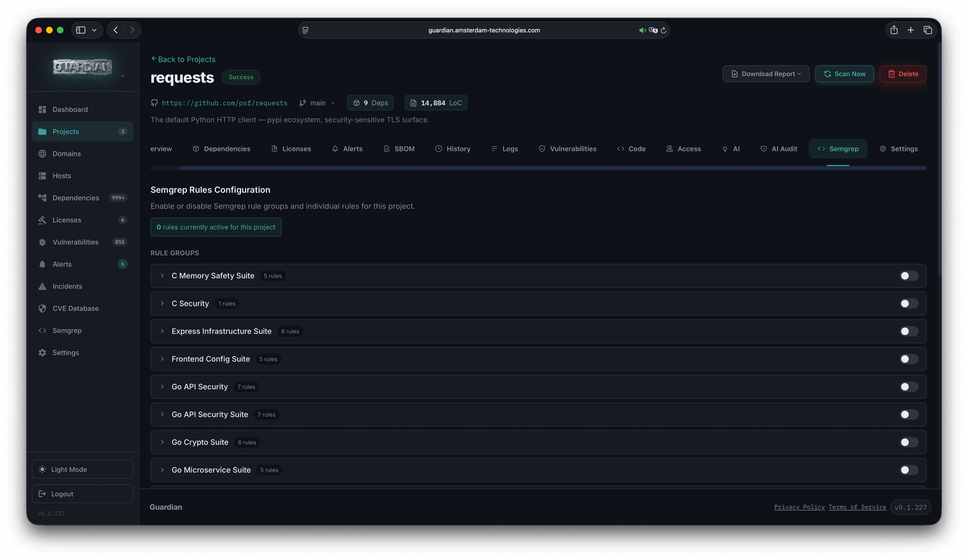Switch to the AI Audit tab
968x560 pixels.
(779, 149)
